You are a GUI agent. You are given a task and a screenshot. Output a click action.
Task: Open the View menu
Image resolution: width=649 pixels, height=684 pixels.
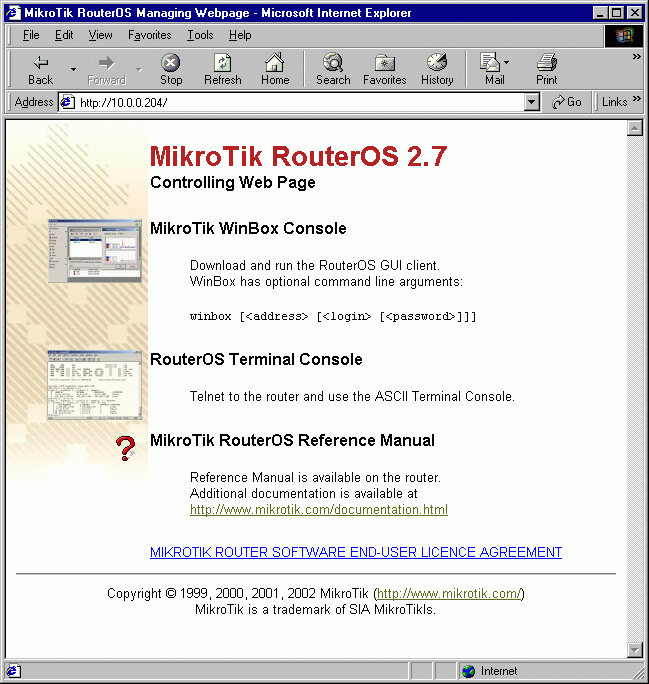pos(100,35)
